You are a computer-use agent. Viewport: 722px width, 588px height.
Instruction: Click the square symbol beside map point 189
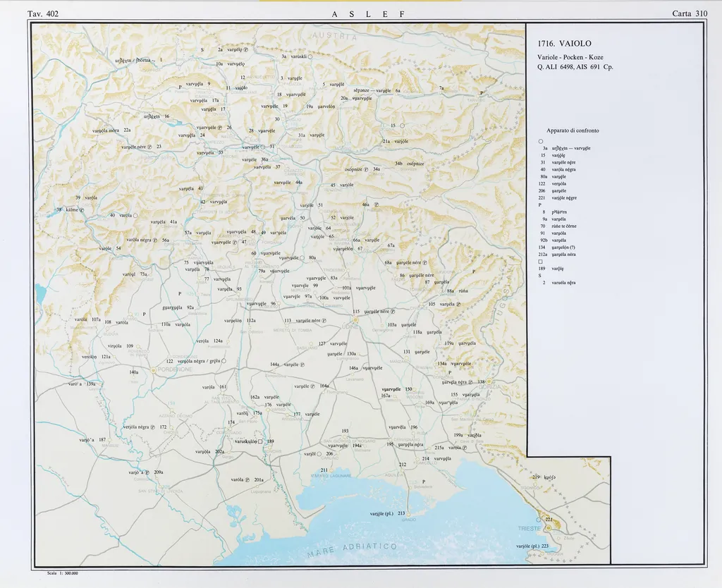coord(260,441)
